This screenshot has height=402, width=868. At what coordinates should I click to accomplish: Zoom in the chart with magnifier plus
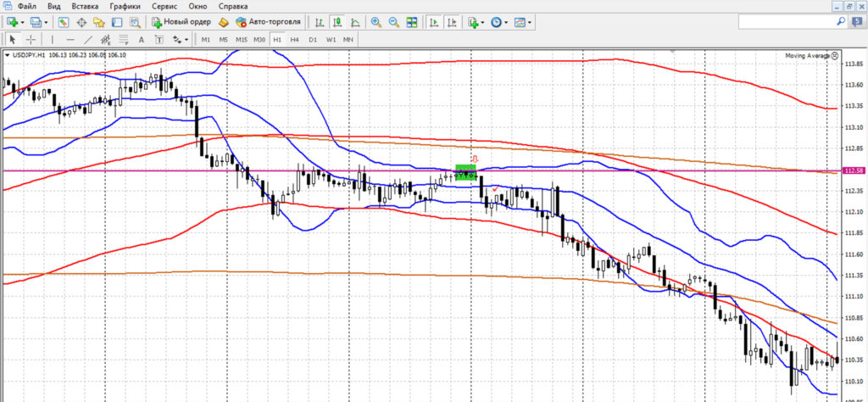tap(376, 22)
